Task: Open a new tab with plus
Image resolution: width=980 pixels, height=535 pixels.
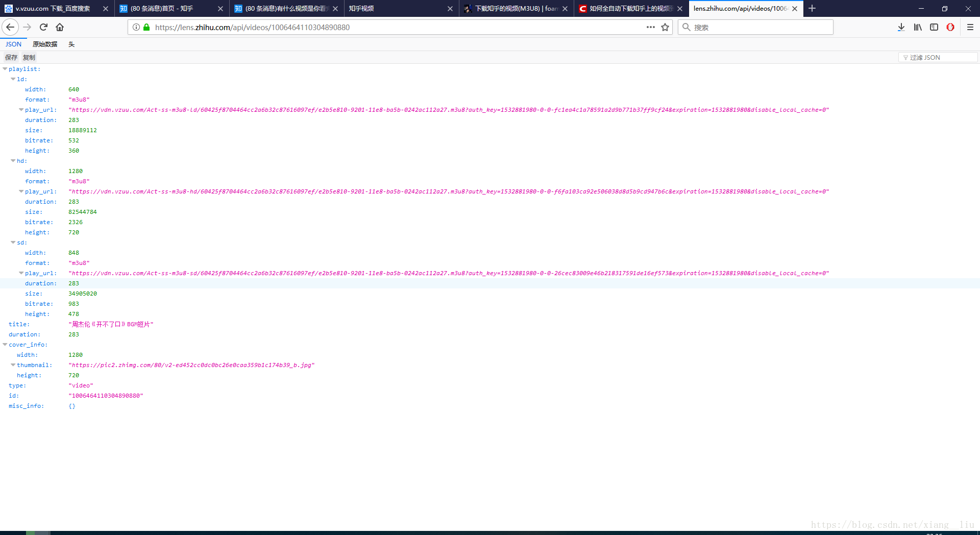Action: point(812,8)
